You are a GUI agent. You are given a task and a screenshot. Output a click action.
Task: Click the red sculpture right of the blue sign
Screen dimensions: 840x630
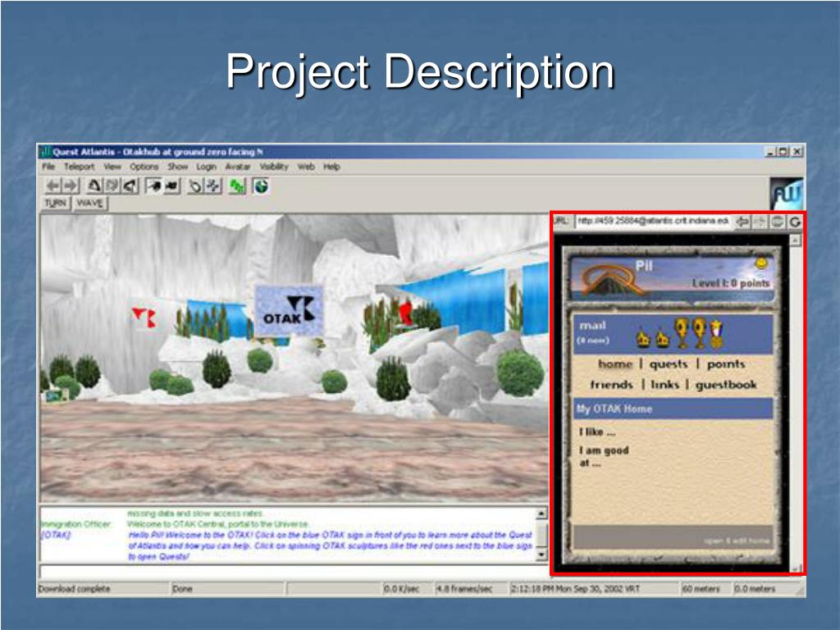point(406,313)
